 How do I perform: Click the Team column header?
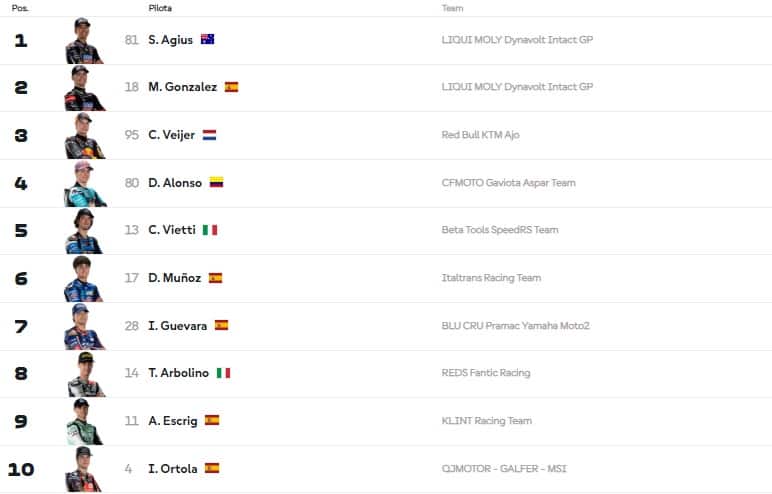pyautogui.click(x=452, y=8)
